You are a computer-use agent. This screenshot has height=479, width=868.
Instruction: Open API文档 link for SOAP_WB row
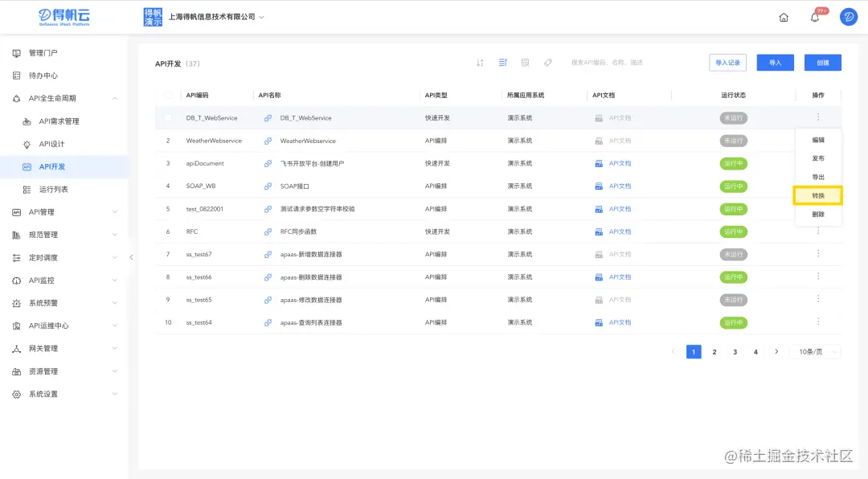tap(620, 186)
